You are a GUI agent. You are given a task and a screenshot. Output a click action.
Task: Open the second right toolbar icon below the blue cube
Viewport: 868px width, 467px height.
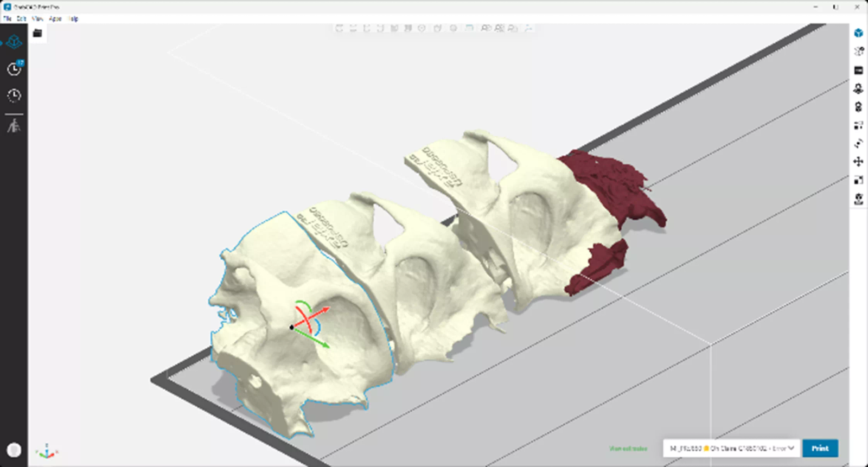[858, 52]
